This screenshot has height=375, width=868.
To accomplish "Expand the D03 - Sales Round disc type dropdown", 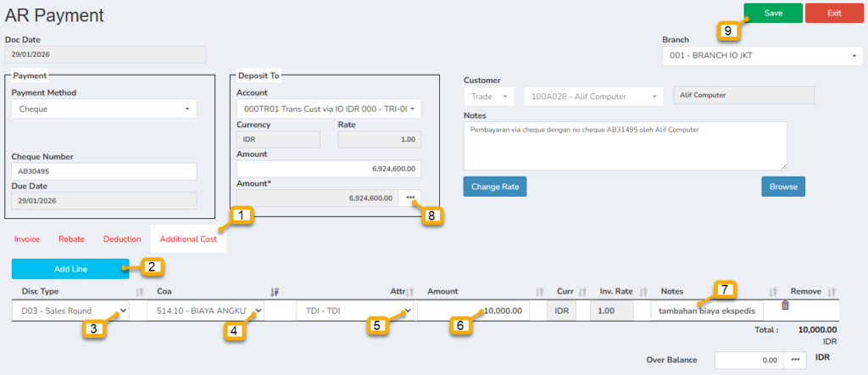I will click(x=71, y=311).
